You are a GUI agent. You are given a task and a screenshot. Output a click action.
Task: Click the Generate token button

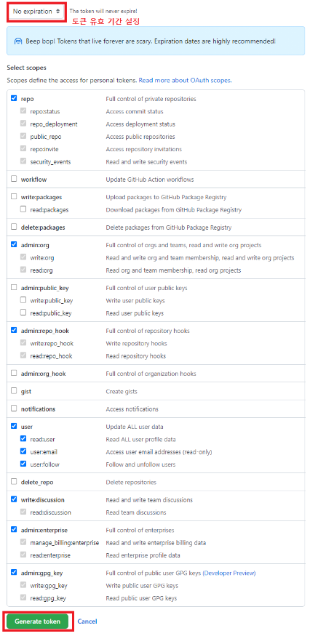coord(38,621)
